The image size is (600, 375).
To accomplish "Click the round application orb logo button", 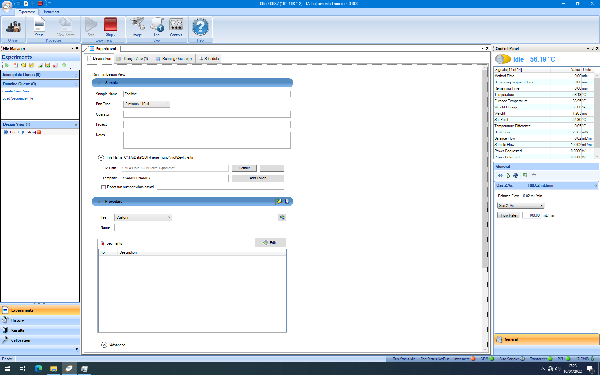I will point(7,5).
